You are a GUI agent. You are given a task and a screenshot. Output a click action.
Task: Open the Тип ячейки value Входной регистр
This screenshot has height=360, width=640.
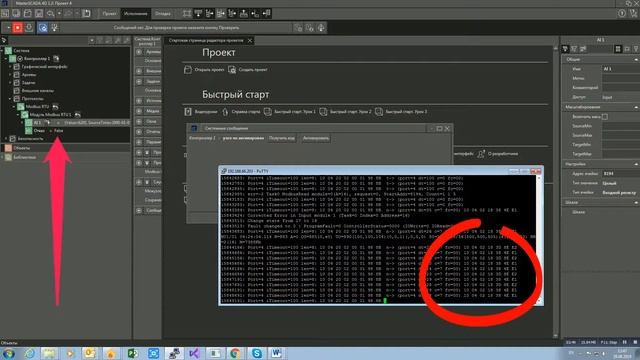click(620, 193)
